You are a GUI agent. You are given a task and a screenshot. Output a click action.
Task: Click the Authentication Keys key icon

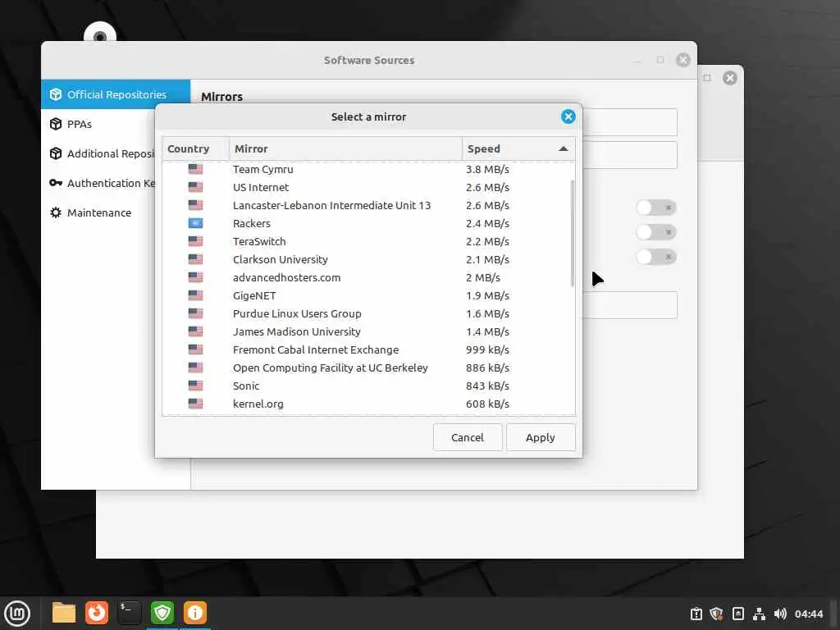pyautogui.click(x=56, y=183)
